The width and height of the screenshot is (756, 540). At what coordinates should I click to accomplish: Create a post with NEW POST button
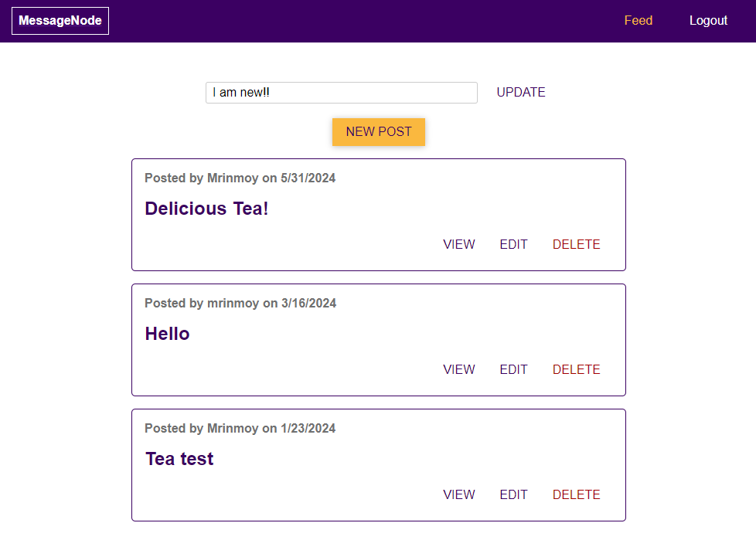[x=379, y=131]
